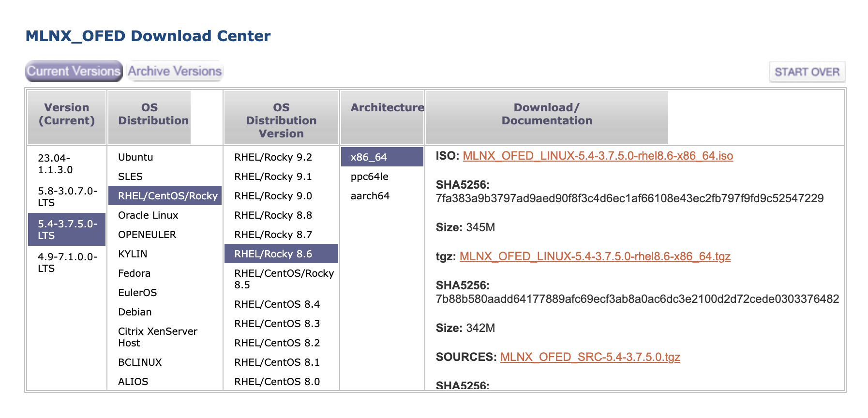This screenshot has height=418, width=868.
Task: Choose Debian distribution
Action: click(165, 312)
